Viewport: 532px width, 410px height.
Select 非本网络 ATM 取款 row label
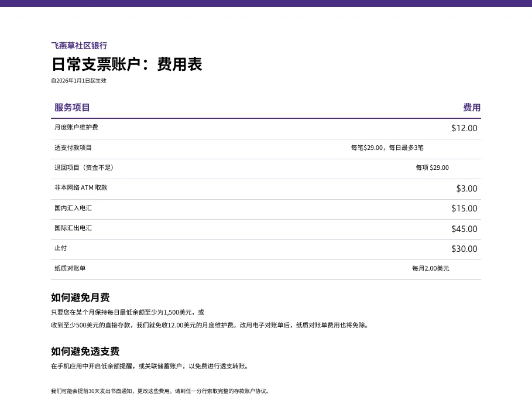click(81, 187)
